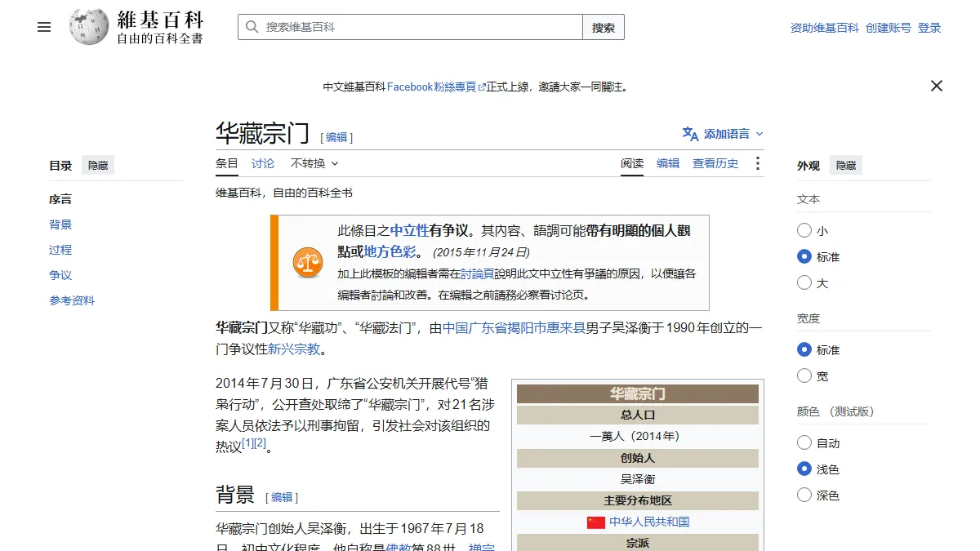
Task: Open the 惠来县 link
Action: point(566,328)
